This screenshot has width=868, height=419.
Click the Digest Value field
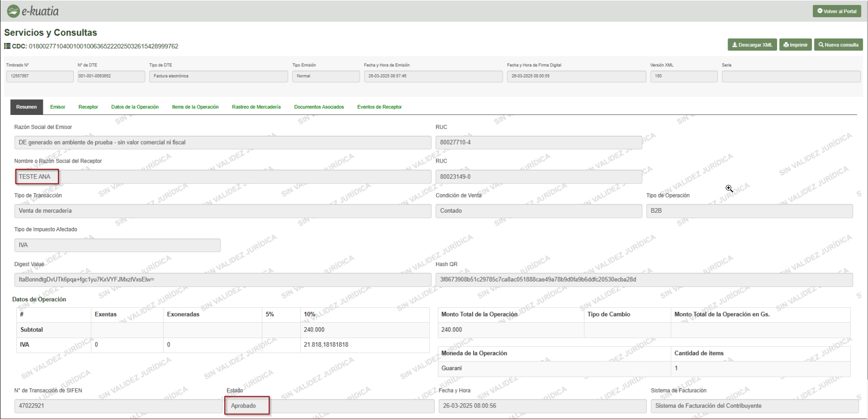pyautogui.click(x=222, y=279)
